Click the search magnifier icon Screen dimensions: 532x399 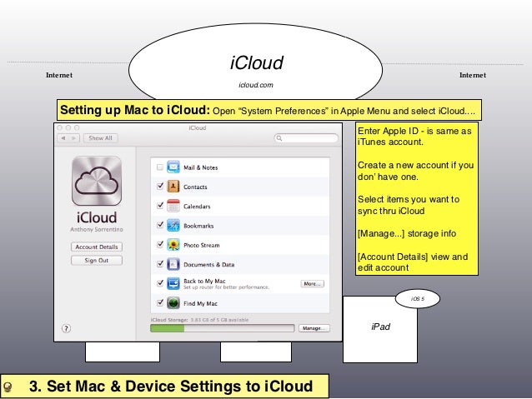click(x=279, y=138)
